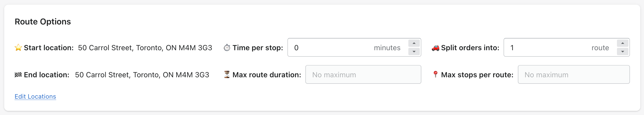
Task: Click the Max stops per route input
Action: tap(574, 75)
